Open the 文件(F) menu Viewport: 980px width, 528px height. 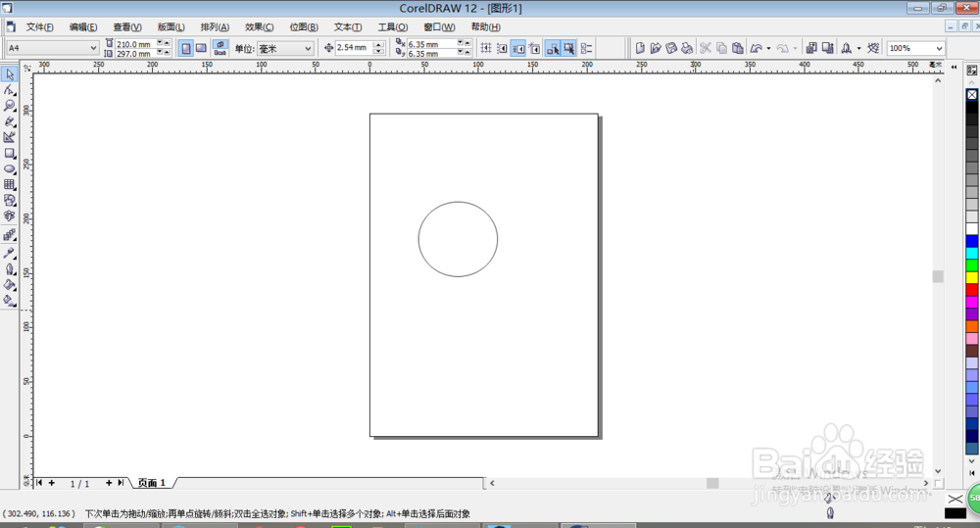[39, 26]
